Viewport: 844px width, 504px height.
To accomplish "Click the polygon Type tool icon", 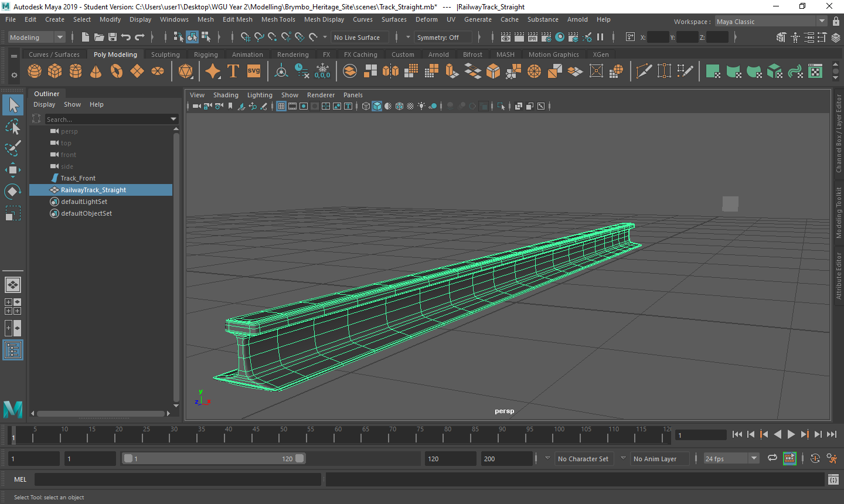I will pos(233,71).
